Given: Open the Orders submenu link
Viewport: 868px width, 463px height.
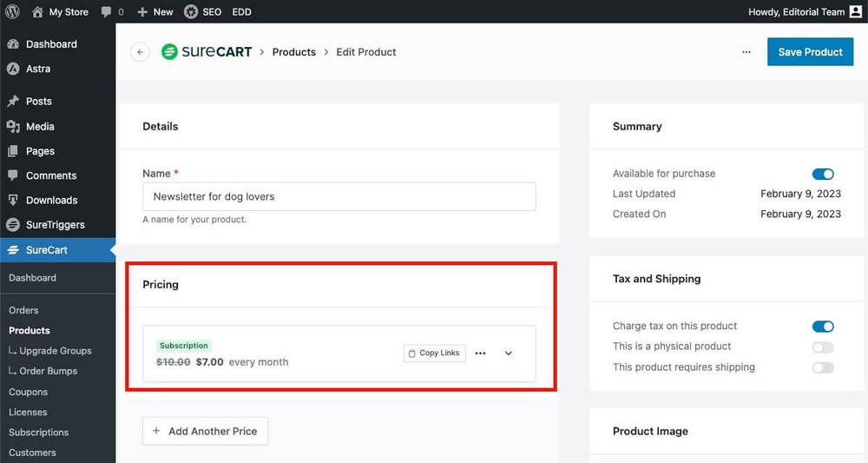Looking at the screenshot, I should click(x=23, y=310).
